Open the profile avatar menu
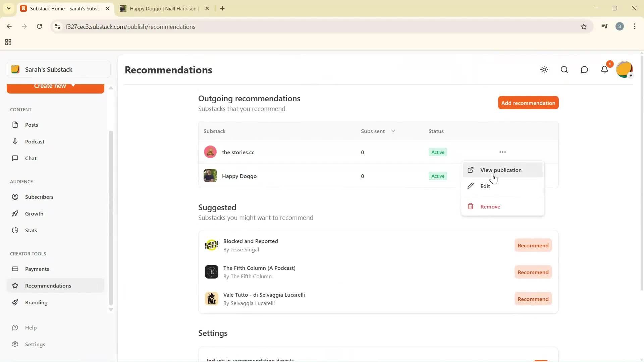Screen dimensions: 644x362 pyautogui.click(x=624, y=69)
